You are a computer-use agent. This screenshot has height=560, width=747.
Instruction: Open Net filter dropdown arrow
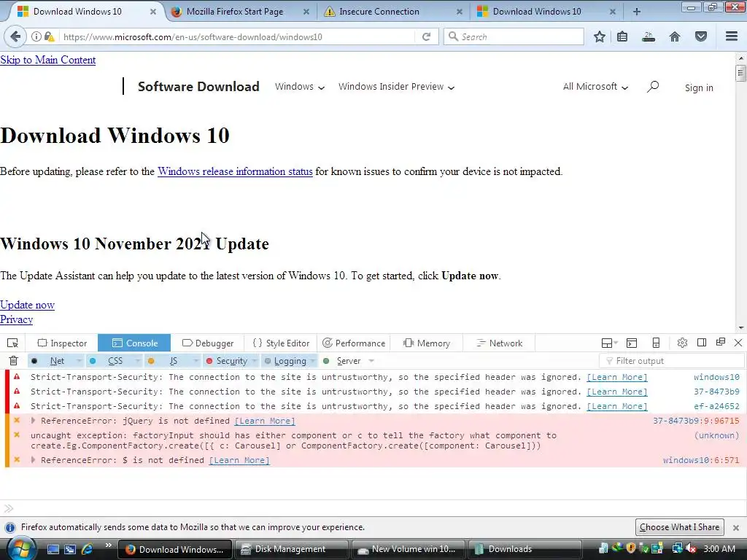coord(79,361)
